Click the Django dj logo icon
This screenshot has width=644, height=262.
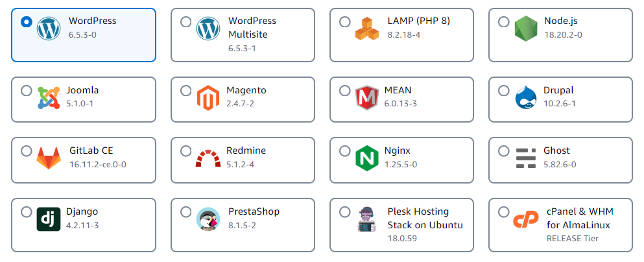pyautogui.click(x=49, y=219)
